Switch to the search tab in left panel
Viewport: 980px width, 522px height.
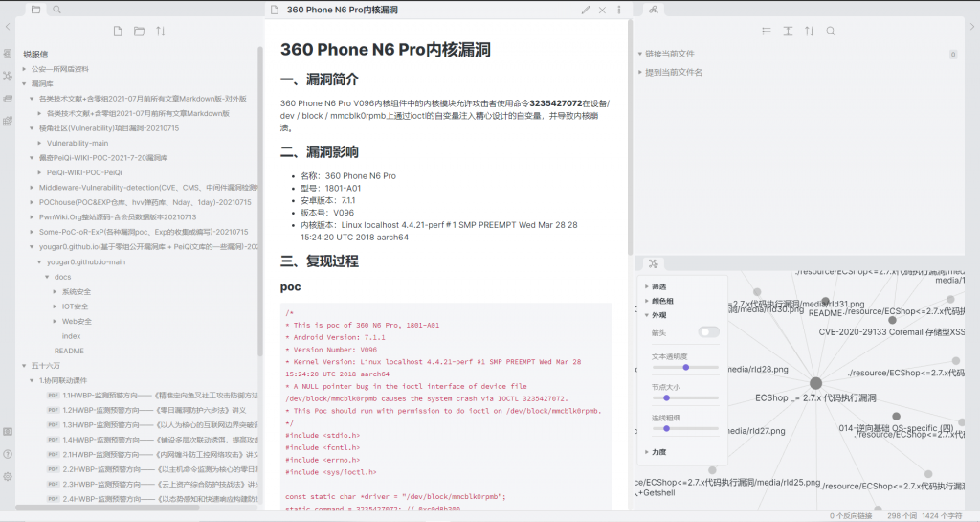tap(56, 10)
